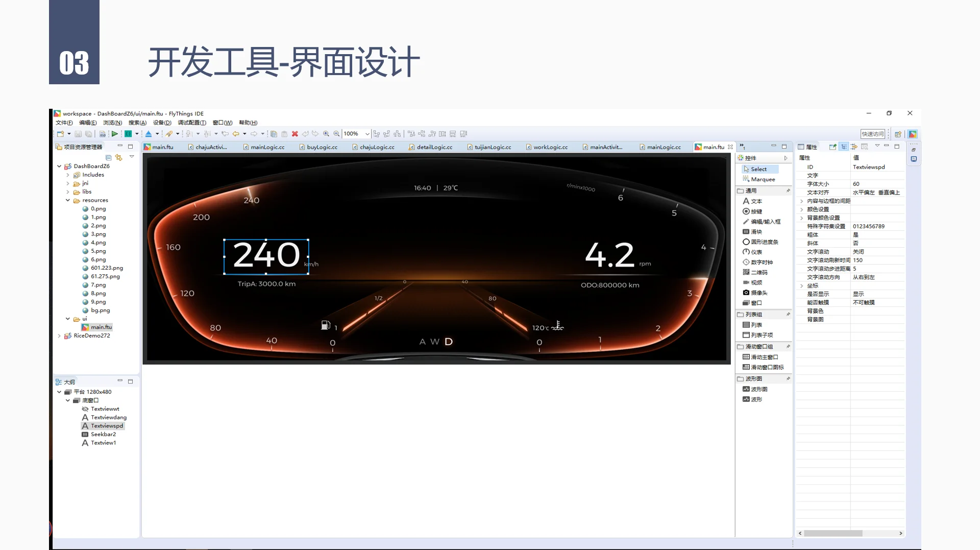Click the Save floppy disk icon
980x550 pixels.
tap(78, 134)
